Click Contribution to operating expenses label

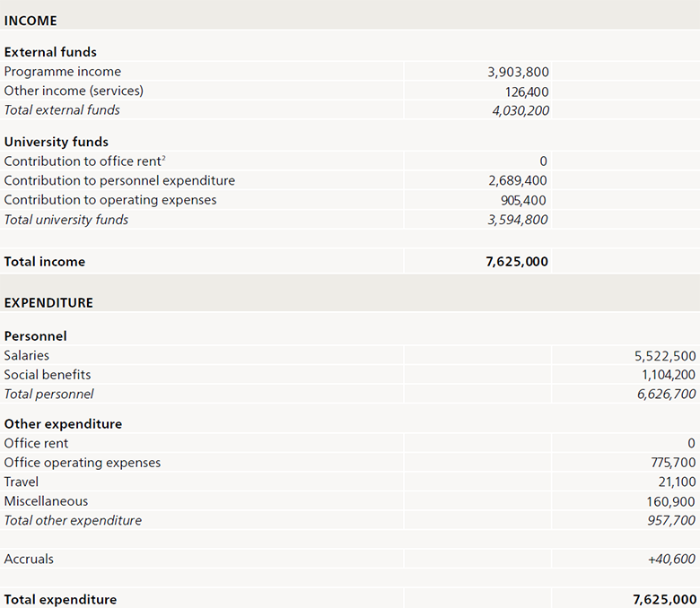click(x=110, y=200)
